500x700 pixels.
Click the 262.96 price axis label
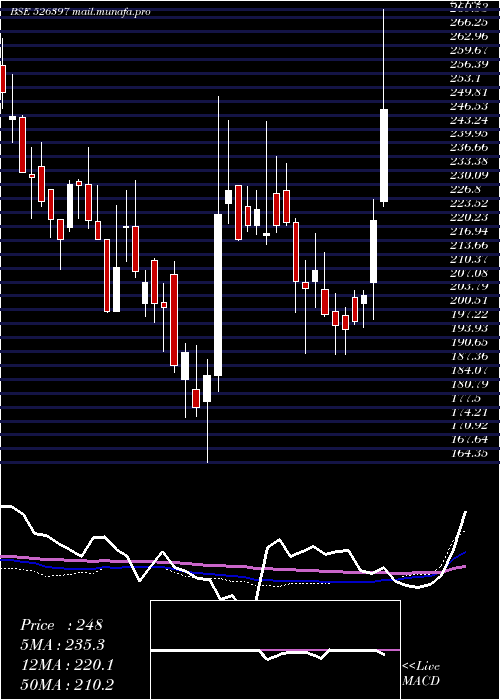470,36
